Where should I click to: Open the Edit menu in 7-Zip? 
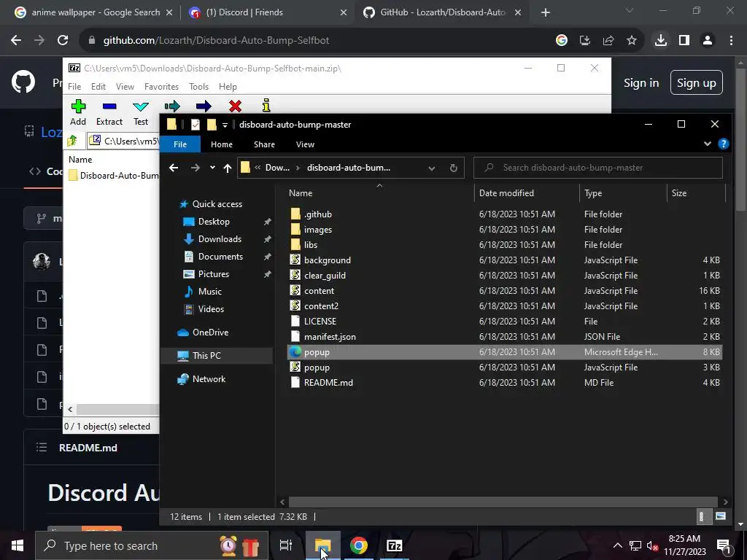click(x=98, y=87)
